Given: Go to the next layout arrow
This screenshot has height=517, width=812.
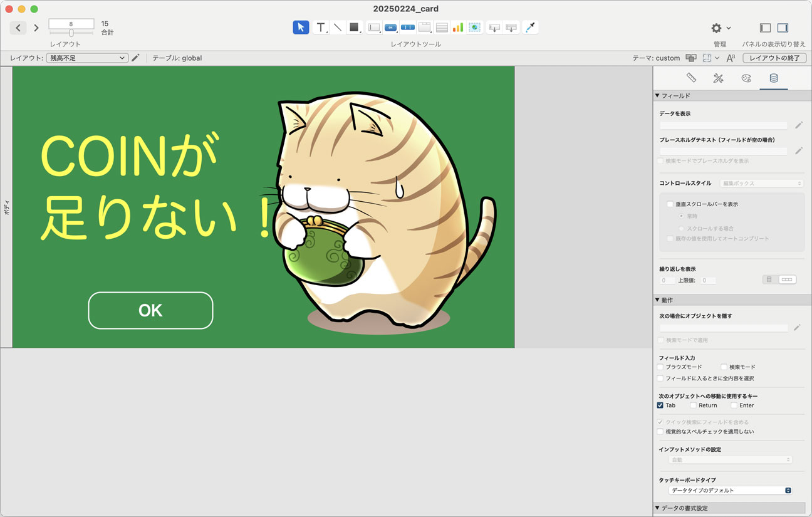Looking at the screenshot, I should click(x=36, y=28).
